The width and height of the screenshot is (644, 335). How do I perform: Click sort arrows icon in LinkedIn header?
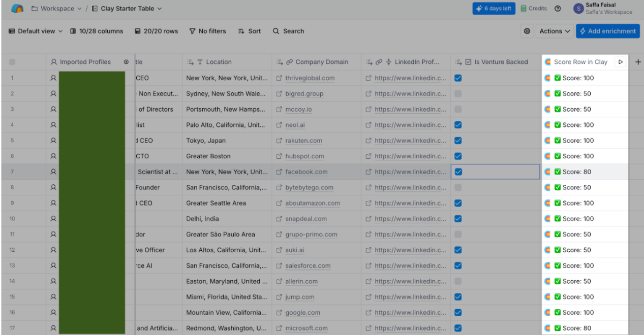tap(389, 62)
